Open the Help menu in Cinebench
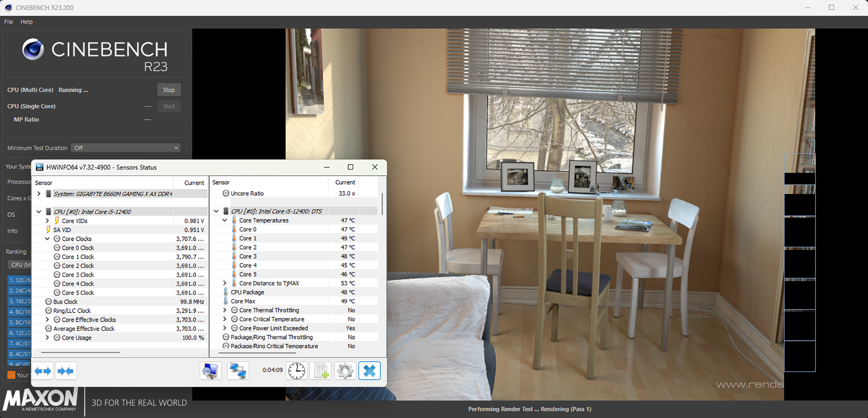868x418 pixels. point(26,22)
